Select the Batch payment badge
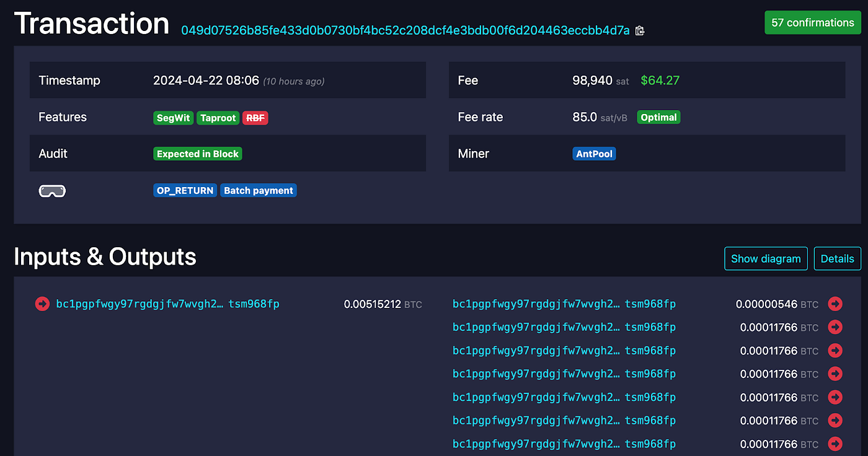Viewport: 868px width, 456px height. tap(259, 190)
